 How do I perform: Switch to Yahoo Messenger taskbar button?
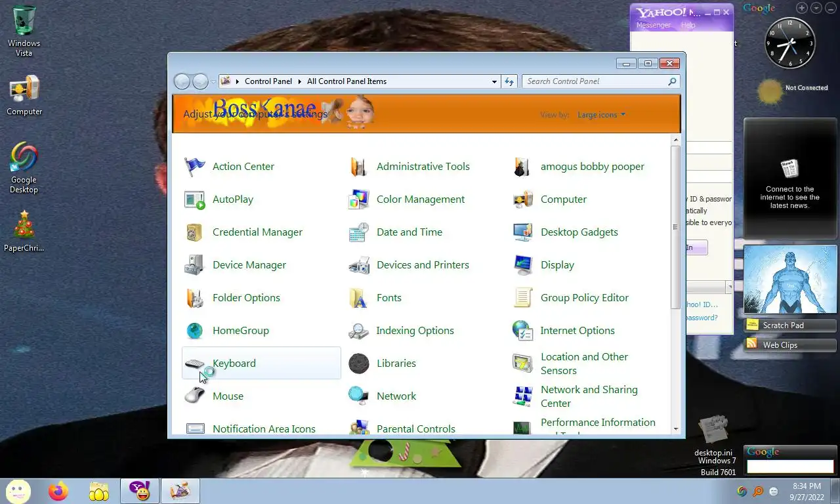point(140,491)
